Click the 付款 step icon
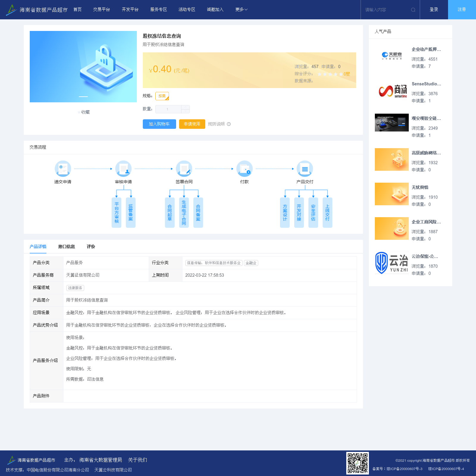This screenshot has height=476, width=476. point(245,169)
